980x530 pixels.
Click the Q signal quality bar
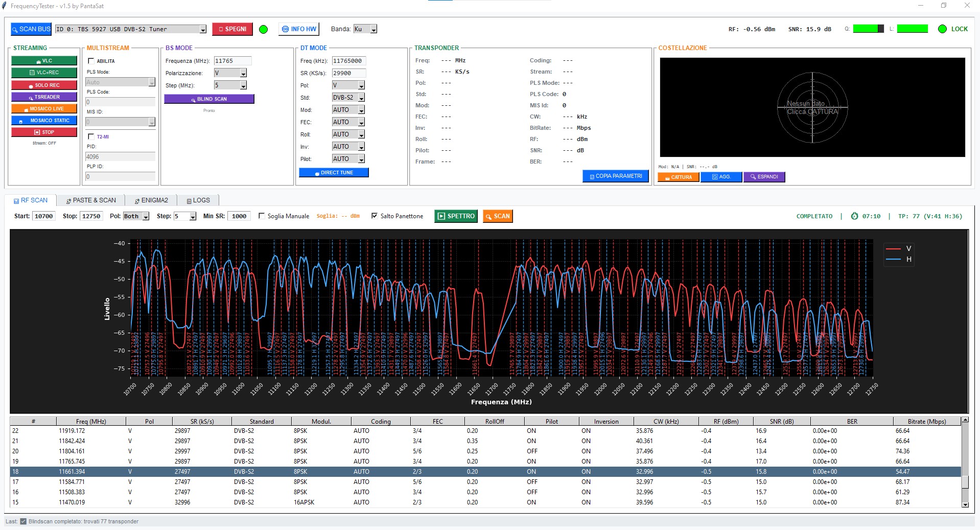868,29
